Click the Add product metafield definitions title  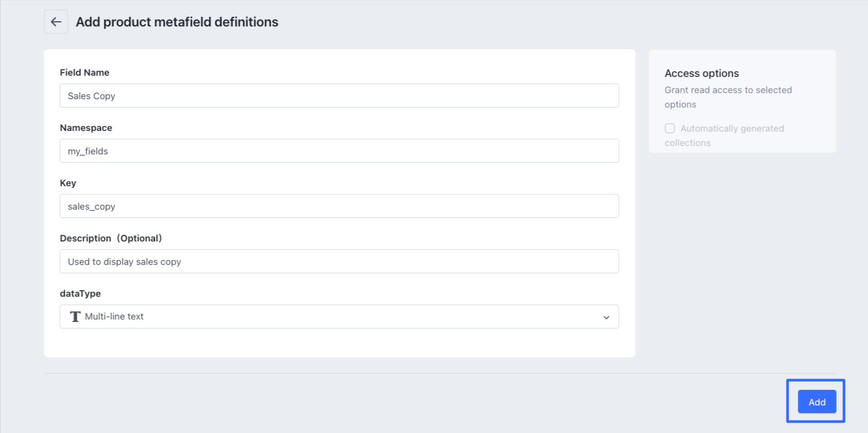(x=177, y=22)
